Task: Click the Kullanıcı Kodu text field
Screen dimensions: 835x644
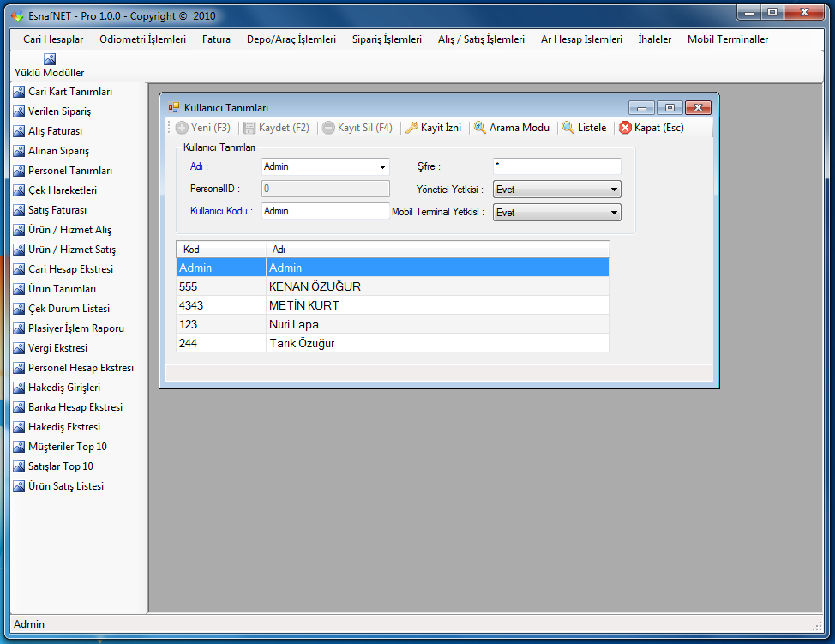Action: pyautogui.click(x=325, y=211)
